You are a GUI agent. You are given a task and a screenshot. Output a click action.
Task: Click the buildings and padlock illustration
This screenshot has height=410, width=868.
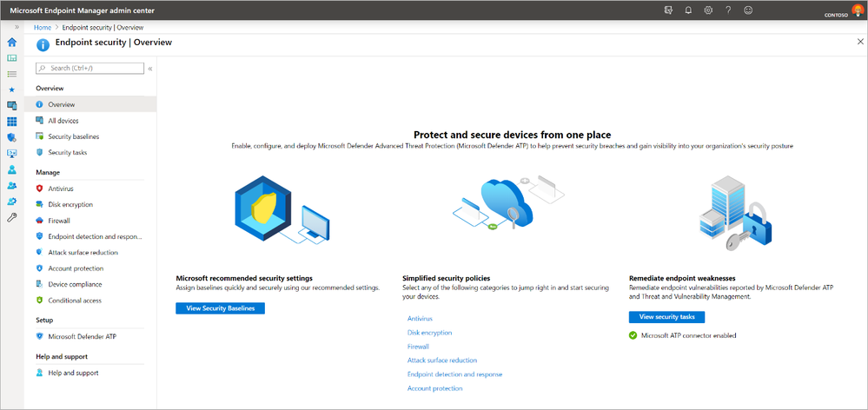734,214
